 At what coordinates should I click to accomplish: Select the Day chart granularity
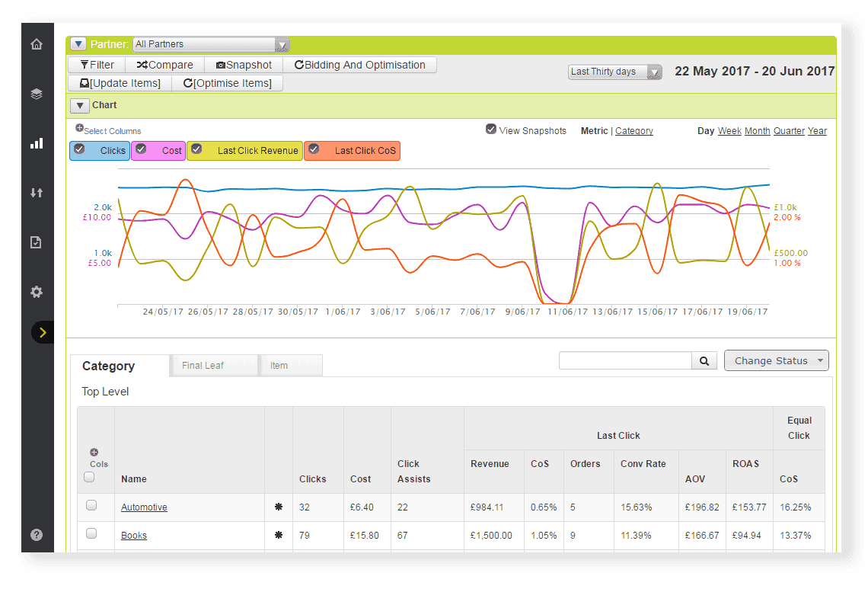tap(705, 131)
